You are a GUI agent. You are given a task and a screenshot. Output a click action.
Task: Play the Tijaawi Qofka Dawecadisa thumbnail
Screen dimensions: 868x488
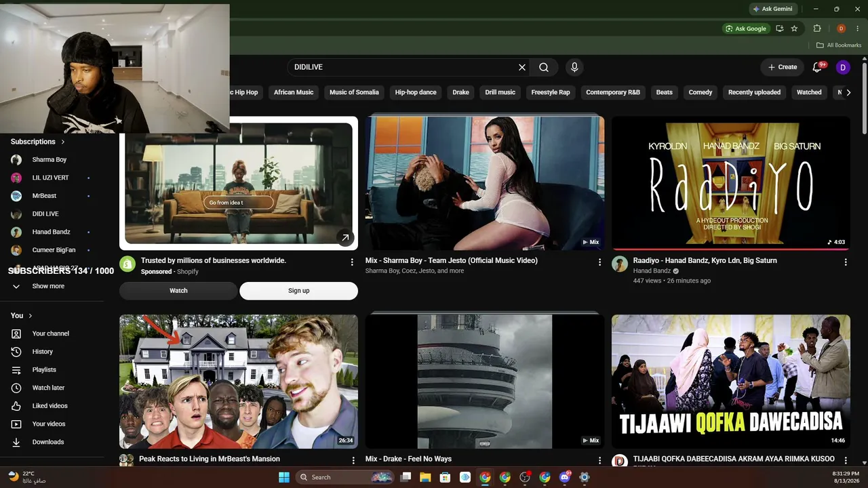[731, 382]
